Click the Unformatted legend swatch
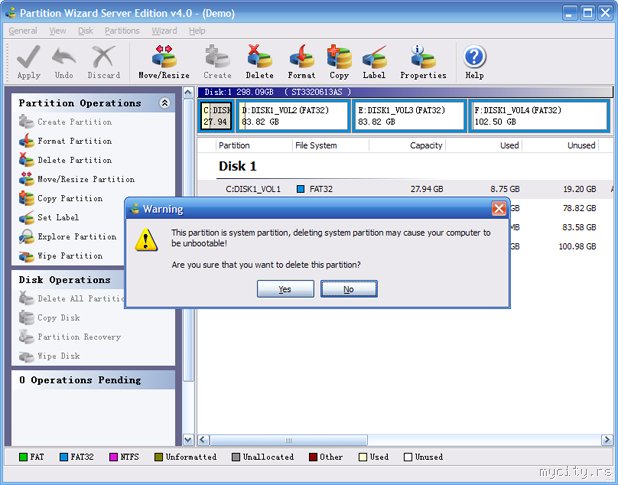This screenshot has width=618, height=485. coord(158,457)
